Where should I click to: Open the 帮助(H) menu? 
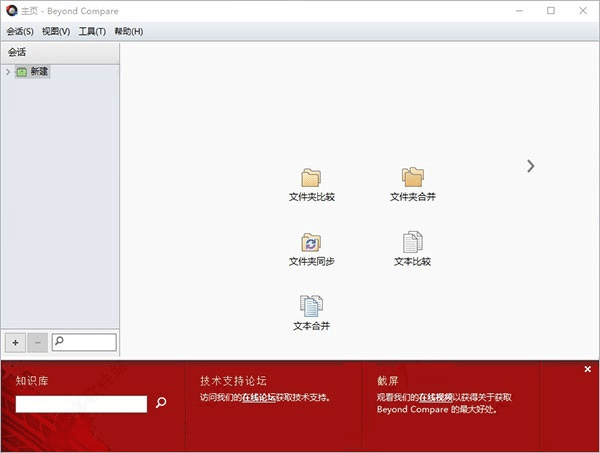point(129,31)
